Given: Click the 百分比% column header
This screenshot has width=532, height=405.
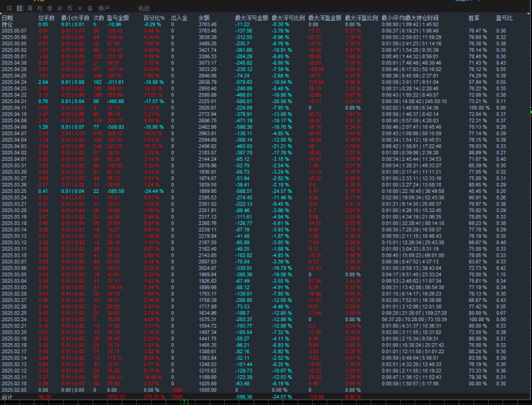Looking at the screenshot, I should (154, 17).
